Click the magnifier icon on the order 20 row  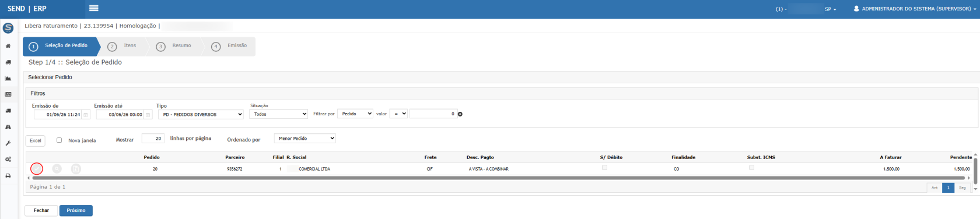[x=57, y=169]
